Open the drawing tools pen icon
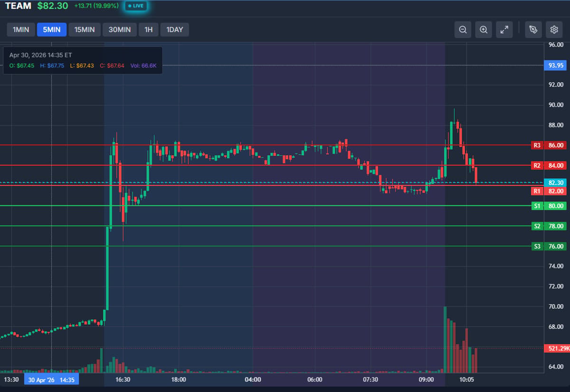This screenshot has width=570, height=392. coord(533,29)
